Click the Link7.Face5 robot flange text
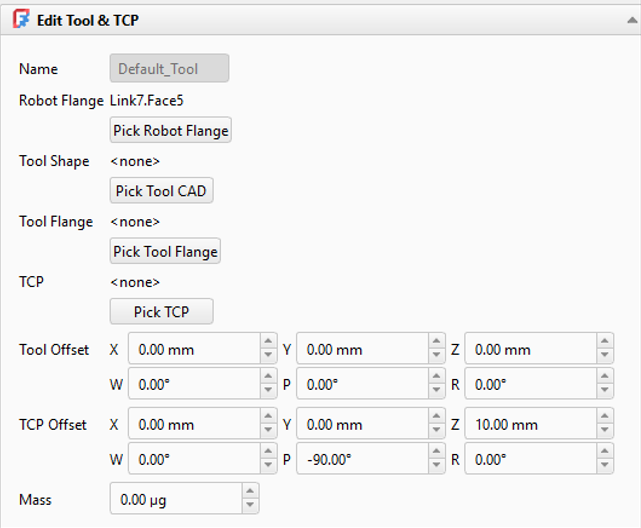The height and width of the screenshot is (528, 641). click(x=147, y=100)
